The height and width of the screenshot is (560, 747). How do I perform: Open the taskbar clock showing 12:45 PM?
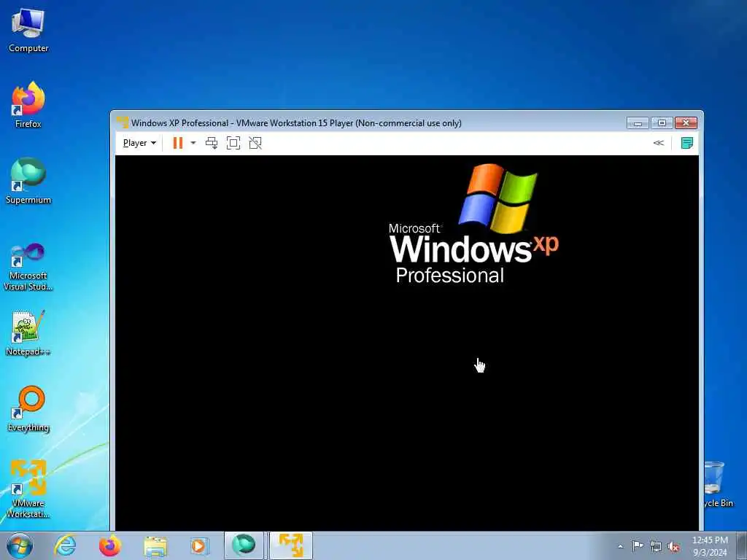pyautogui.click(x=710, y=545)
